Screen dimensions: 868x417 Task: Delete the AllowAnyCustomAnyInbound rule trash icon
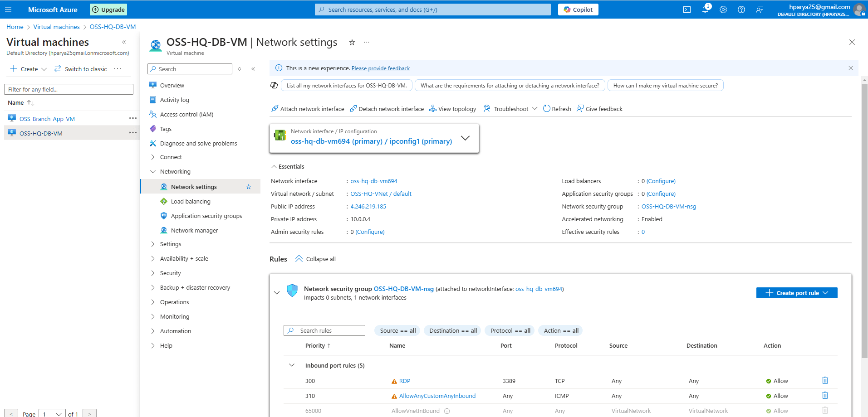825,396
